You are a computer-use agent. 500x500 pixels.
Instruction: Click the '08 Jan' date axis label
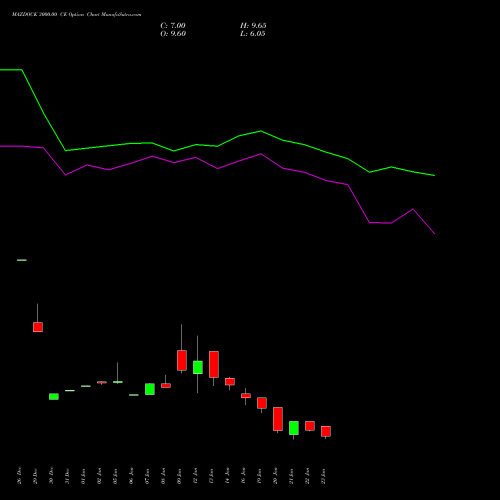(163, 476)
